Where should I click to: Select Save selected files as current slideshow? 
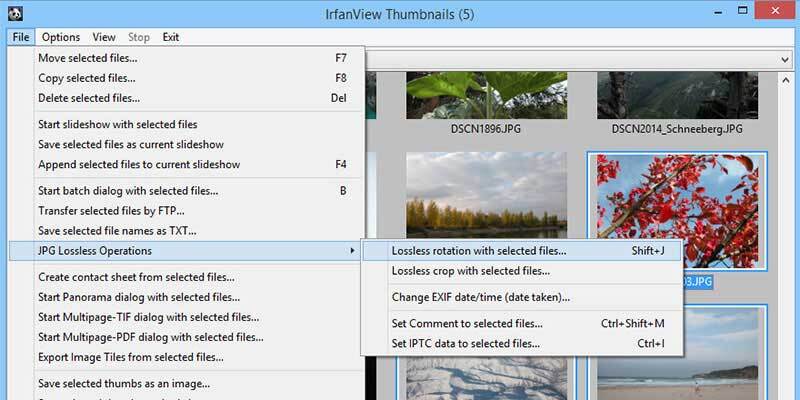[187, 144]
